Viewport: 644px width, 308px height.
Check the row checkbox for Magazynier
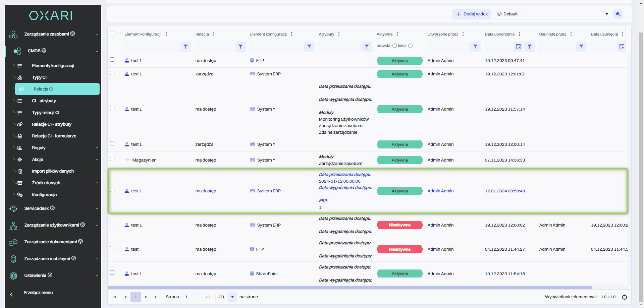point(112,159)
